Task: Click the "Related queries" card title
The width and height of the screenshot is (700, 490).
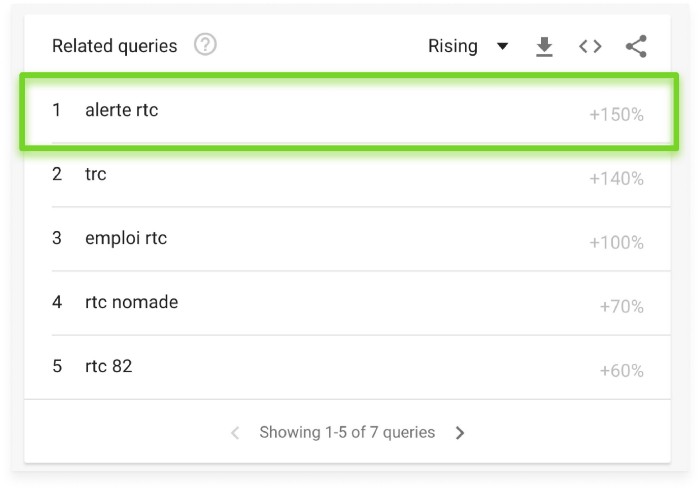Action: (x=114, y=46)
